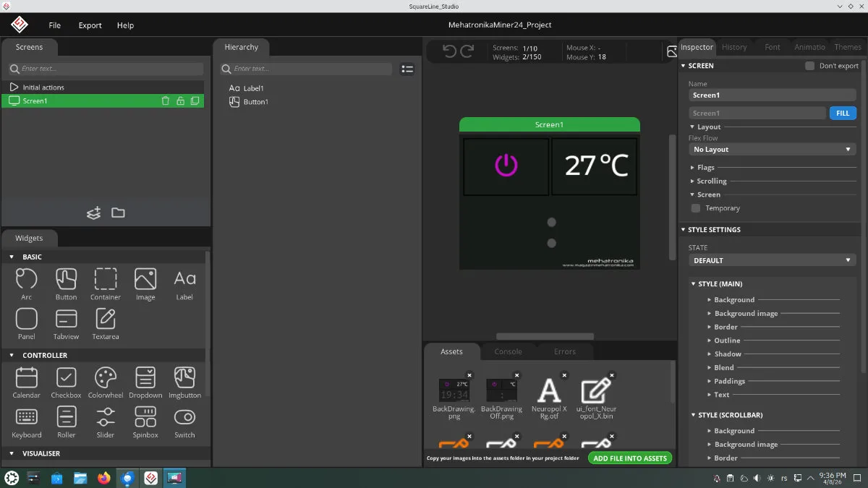Toggle the lock icon on Screen1
The width and height of the screenshot is (868, 488).
click(180, 101)
